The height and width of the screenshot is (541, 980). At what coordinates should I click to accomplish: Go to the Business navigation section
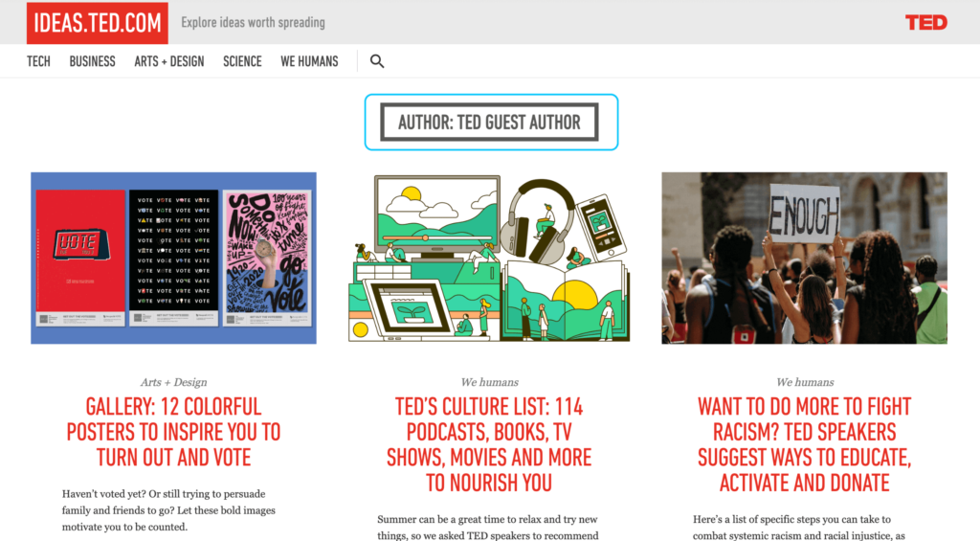92,61
